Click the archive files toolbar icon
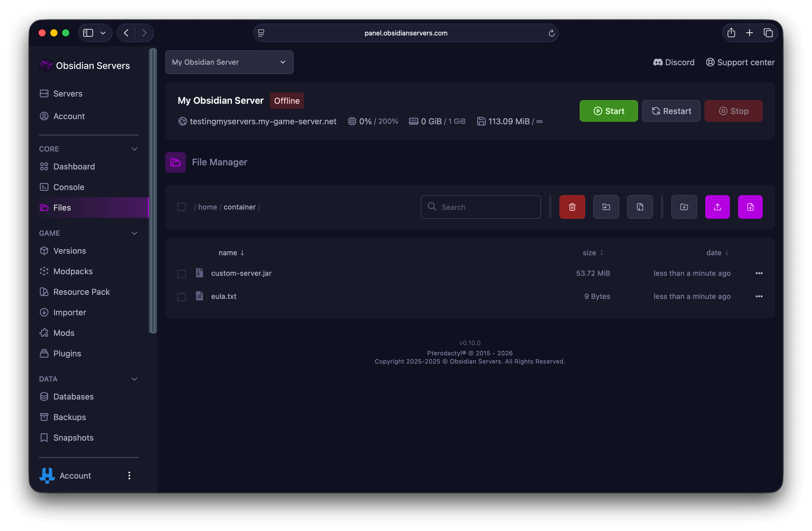 point(640,207)
